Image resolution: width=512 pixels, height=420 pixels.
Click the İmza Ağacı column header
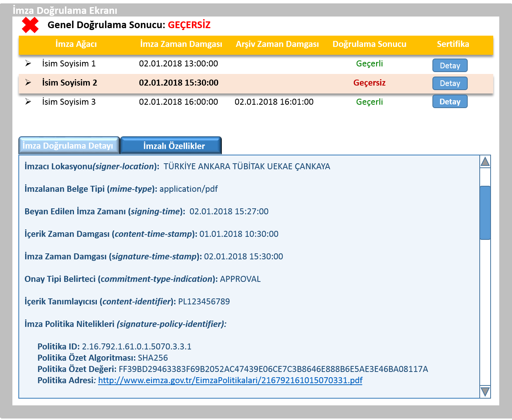(76, 44)
